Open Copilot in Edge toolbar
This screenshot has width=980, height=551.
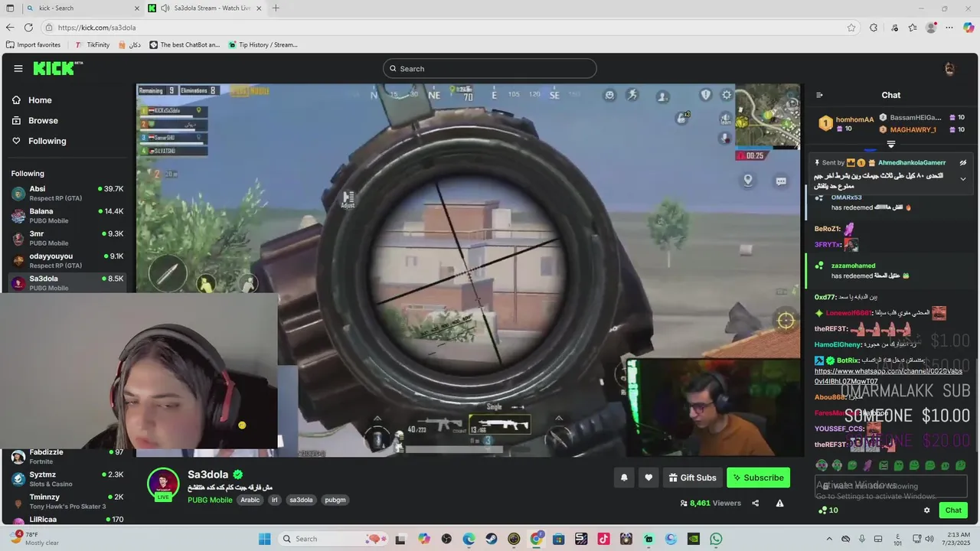[x=969, y=28]
